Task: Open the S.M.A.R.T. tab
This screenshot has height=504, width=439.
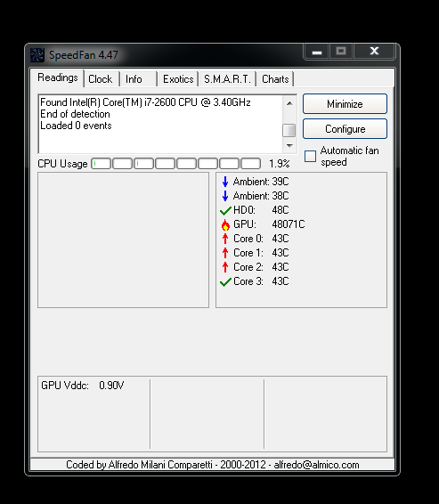Action: click(227, 79)
